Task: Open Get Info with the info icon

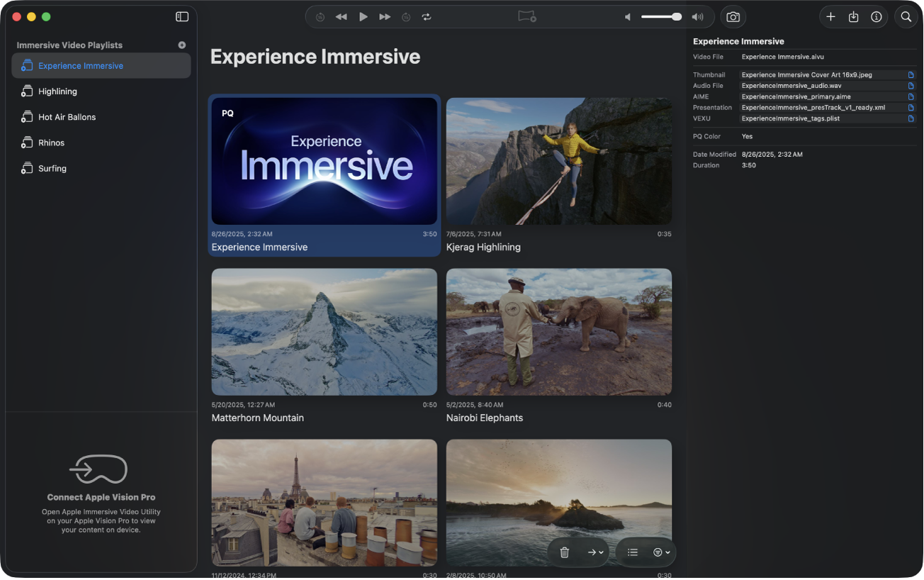Action: coord(876,16)
